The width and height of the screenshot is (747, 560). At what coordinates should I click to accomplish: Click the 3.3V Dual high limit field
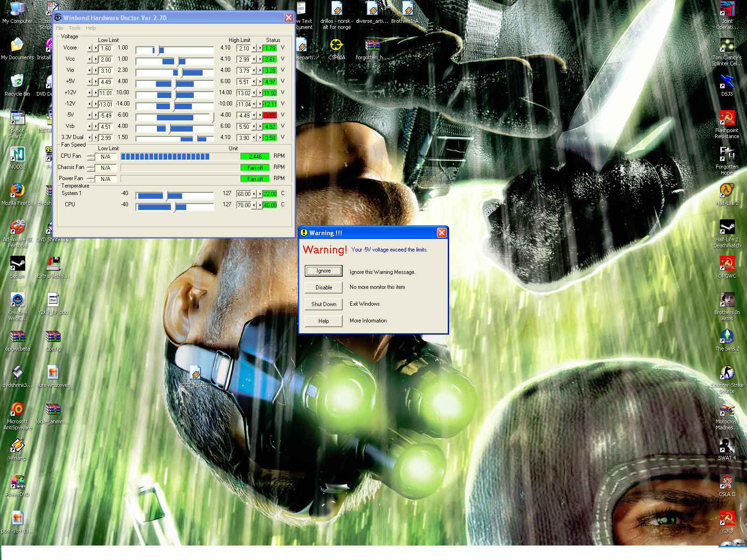[244, 138]
